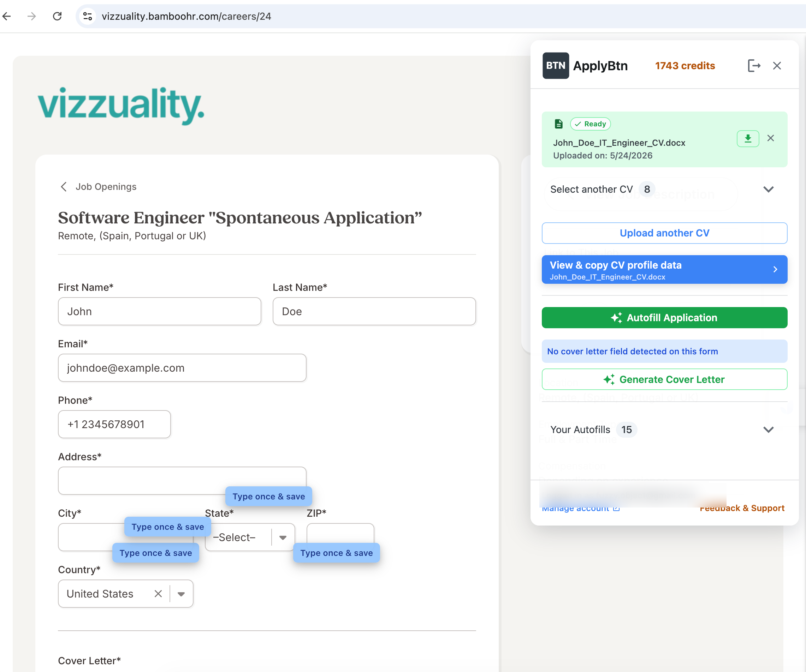Return to Job Openings list

[x=106, y=187]
